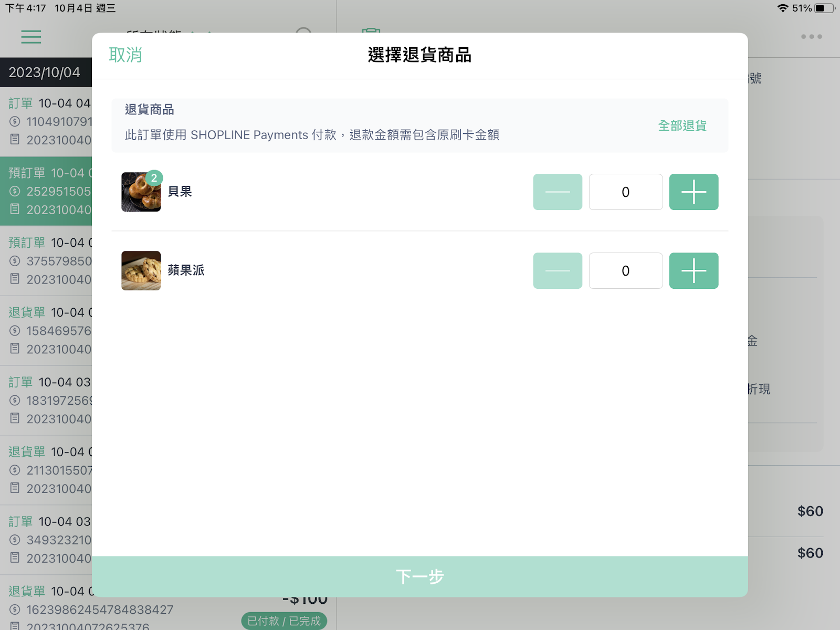840x630 pixels.
Task: Tap the battery indicator icon
Action: (x=824, y=8)
